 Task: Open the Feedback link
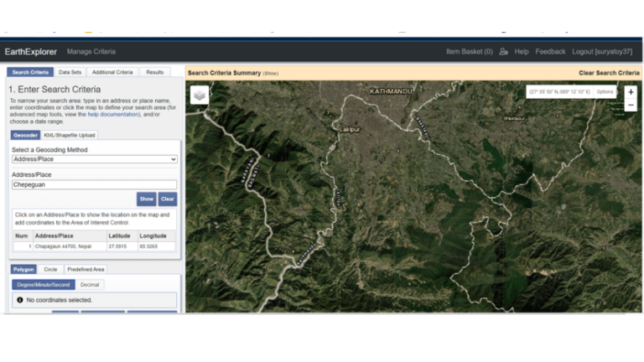point(550,52)
